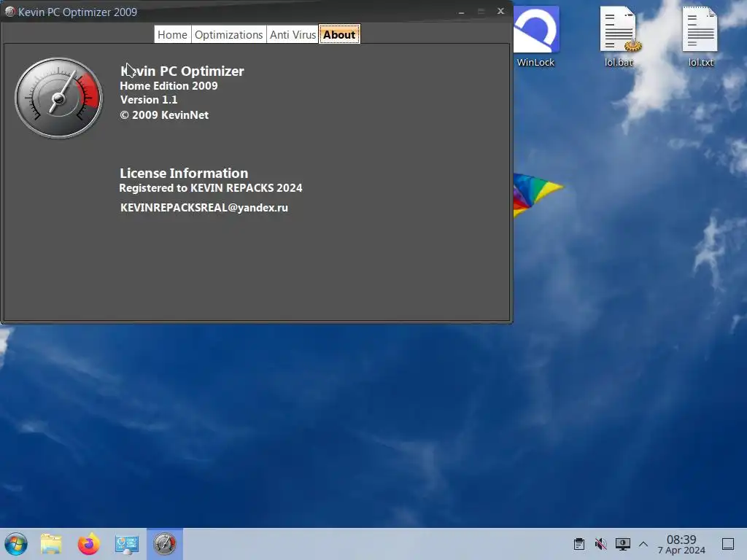Click the speedometer gauge logo
747x560 pixels.
(x=58, y=98)
